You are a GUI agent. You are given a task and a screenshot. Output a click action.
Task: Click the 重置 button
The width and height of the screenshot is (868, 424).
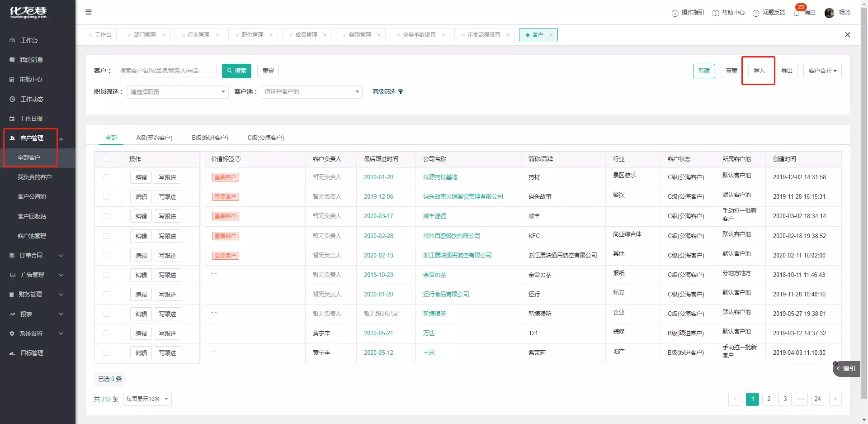pos(268,71)
